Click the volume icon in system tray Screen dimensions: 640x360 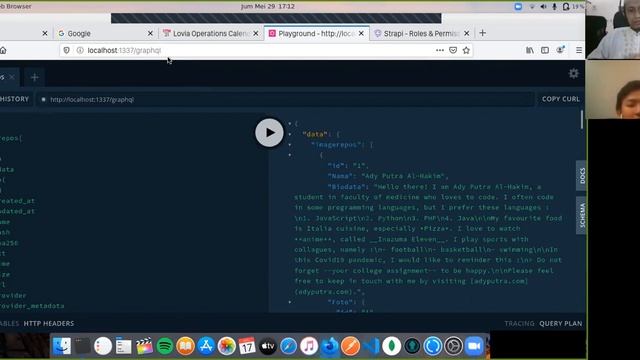543,7
